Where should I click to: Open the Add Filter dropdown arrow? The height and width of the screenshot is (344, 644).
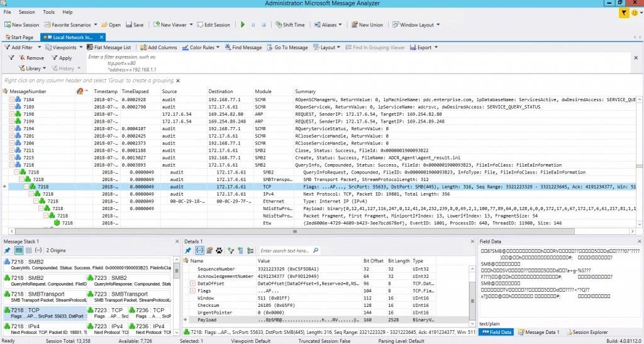pos(40,48)
